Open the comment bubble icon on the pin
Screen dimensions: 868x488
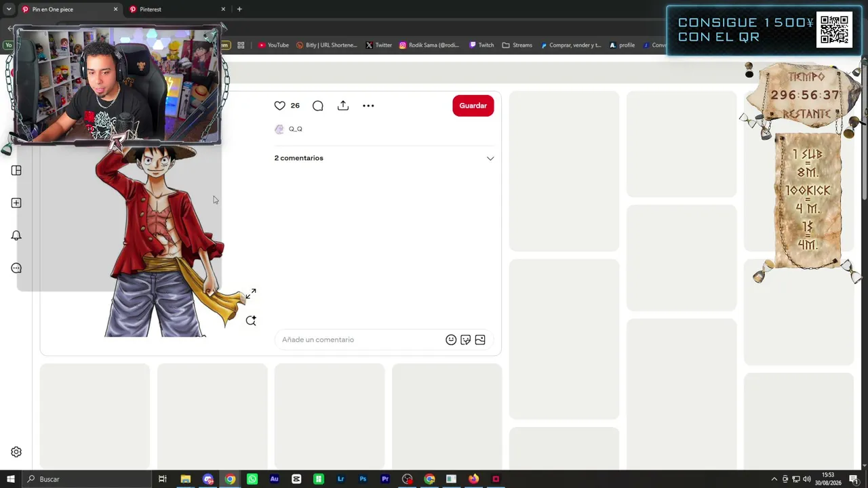pyautogui.click(x=318, y=106)
